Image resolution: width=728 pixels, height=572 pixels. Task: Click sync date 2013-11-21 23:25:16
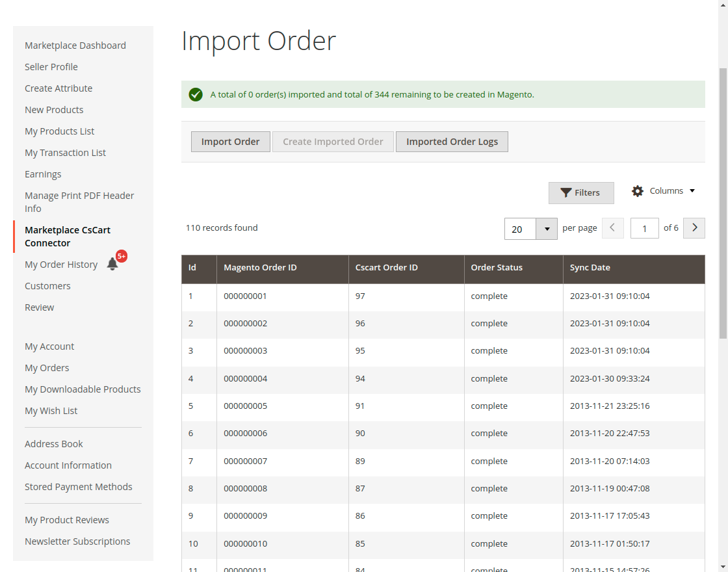[x=610, y=406]
